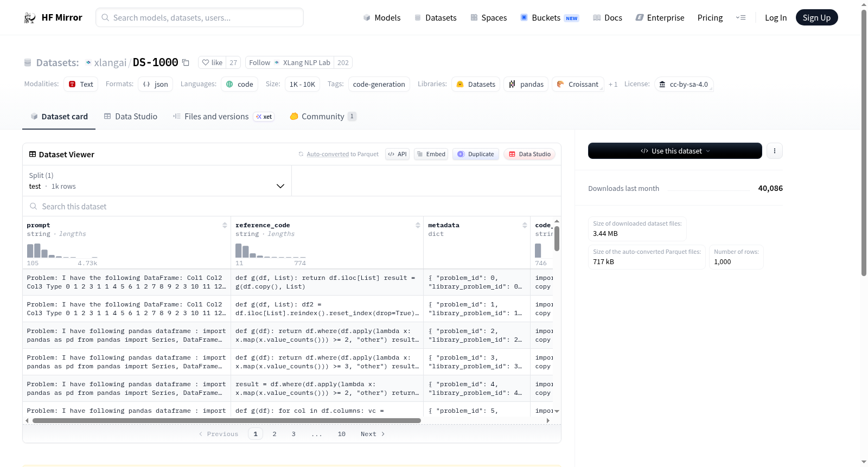The width and height of the screenshot is (868, 467).
Task: Go to Next page of rows
Action: (372, 434)
